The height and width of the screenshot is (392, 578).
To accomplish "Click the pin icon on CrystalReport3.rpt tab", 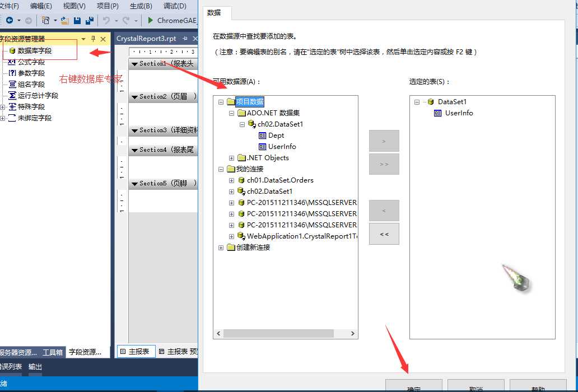I will [185, 38].
